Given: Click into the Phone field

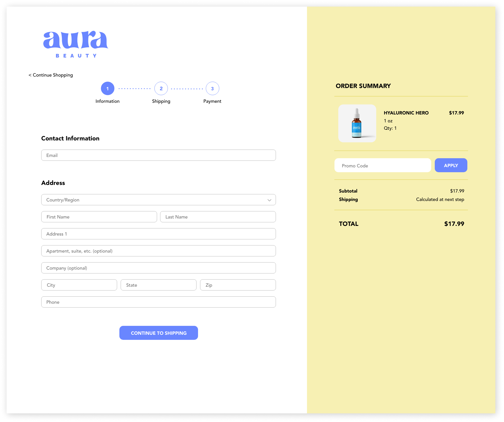Looking at the screenshot, I should pyautogui.click(x=158, y=302).
